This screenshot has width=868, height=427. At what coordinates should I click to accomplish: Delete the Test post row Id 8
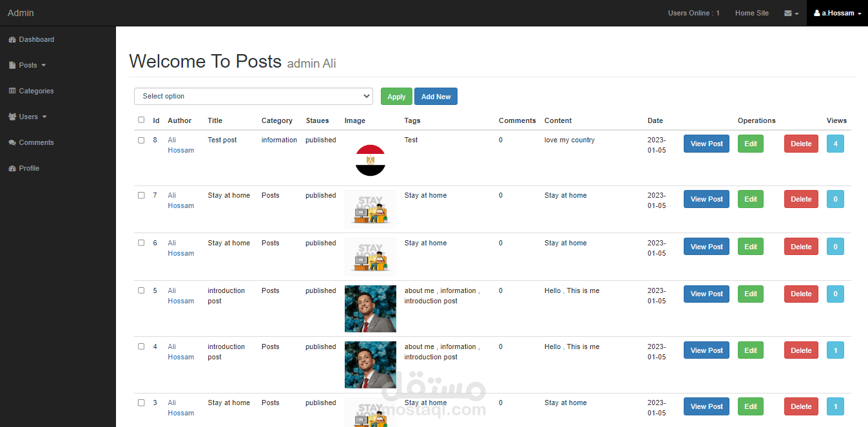(801, 144)
